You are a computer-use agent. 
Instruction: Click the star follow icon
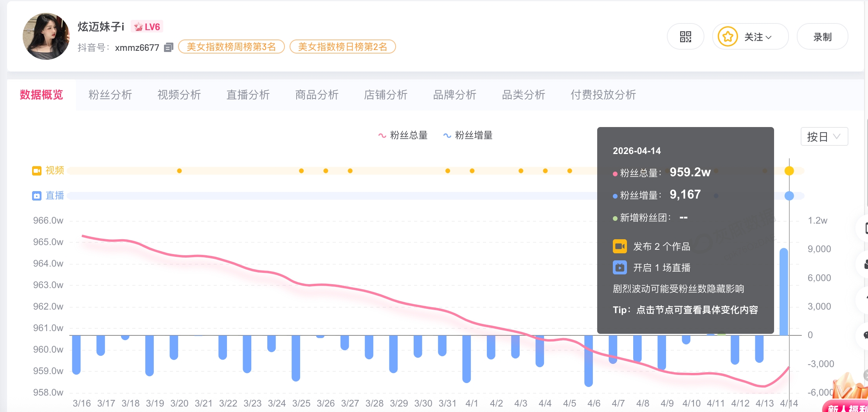click(728, 37)
